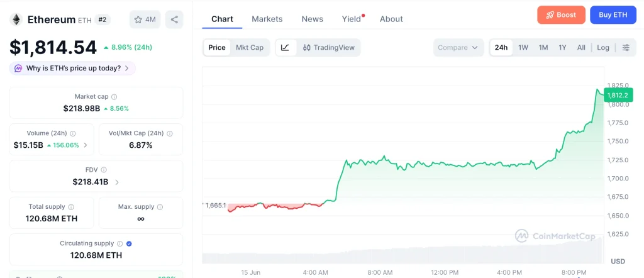Open the Chart tab
Viewport: 644px width, 278px height.
click(222, 19)
